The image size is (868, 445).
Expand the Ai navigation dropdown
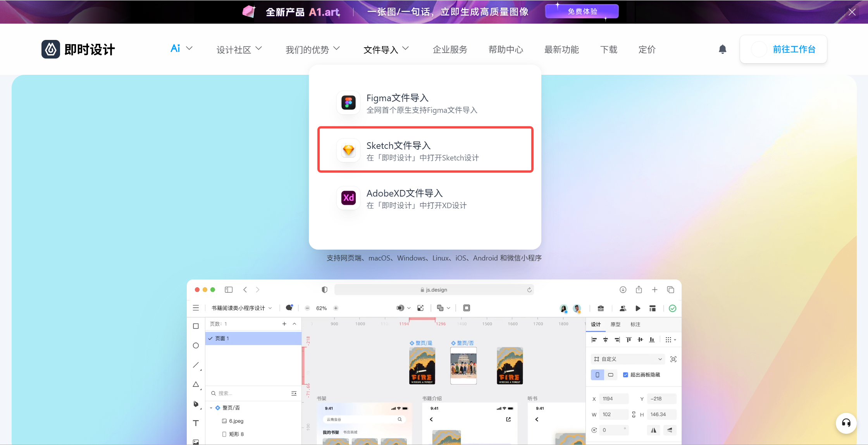pos(181,49)
